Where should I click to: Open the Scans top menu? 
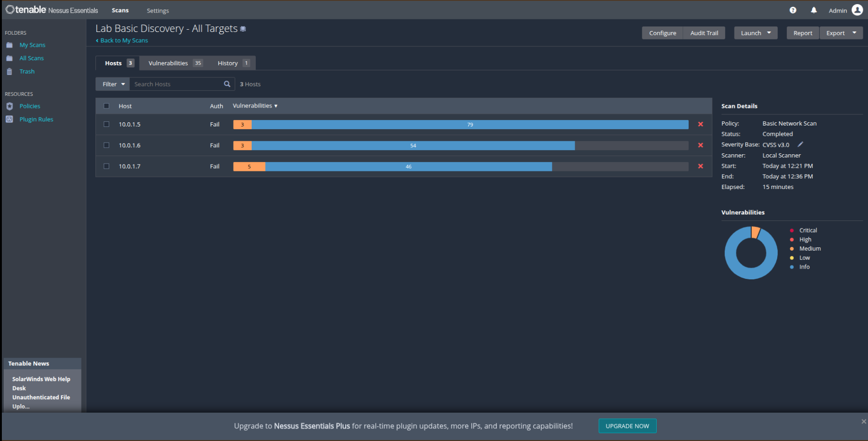(x=120, y=10)
